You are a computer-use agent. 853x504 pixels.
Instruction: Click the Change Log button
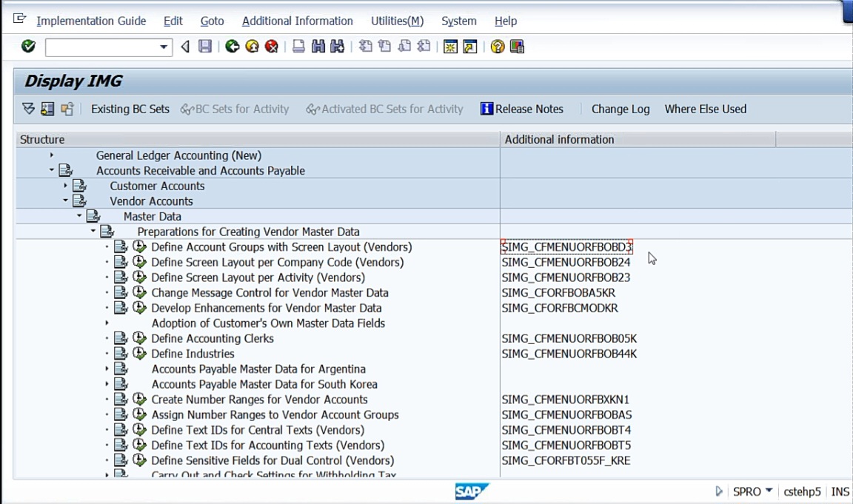620,109
